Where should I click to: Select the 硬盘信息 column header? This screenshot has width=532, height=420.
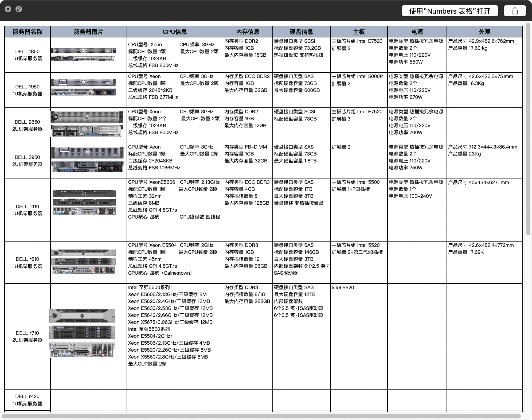point(301,32)
